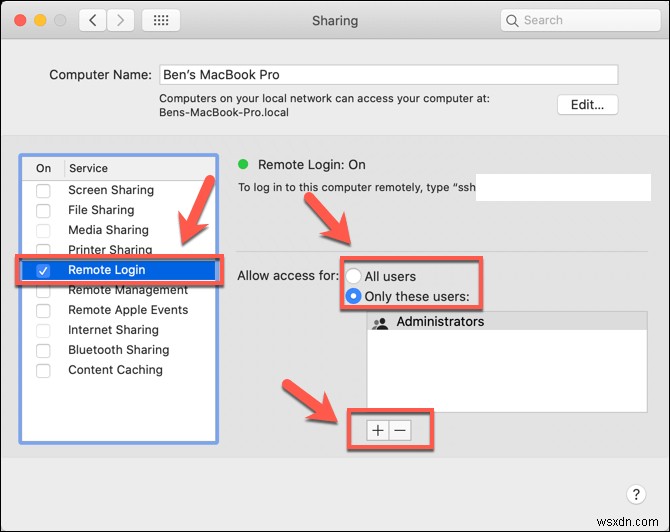
Task: Select the All users radio button
Action: point(353,276)
